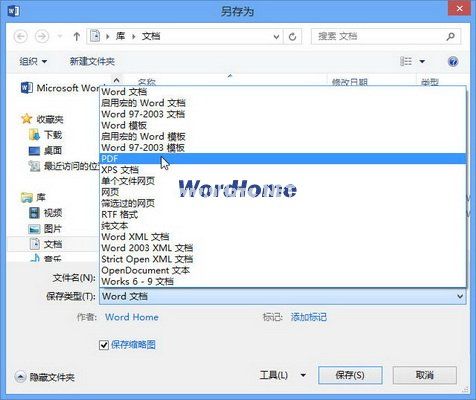Create folder with 新建文件夹
The width and height of the screenshot is (476, 400).
[x=92, y=61]
